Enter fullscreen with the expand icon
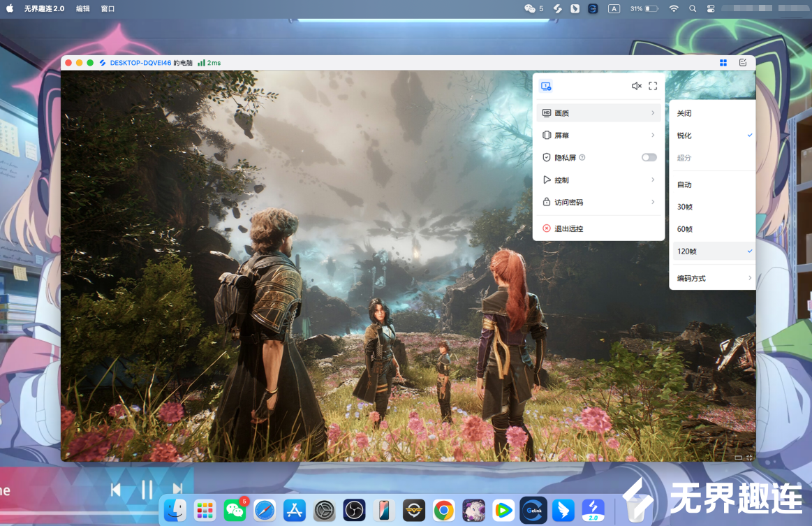This screenshot has height=526, width=812. pos(653,86)
